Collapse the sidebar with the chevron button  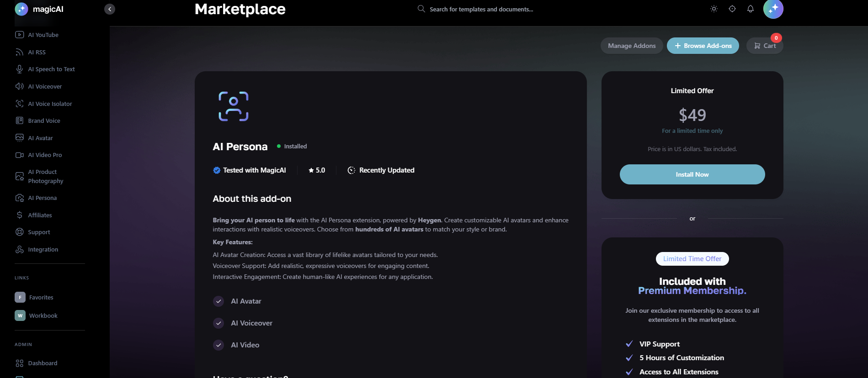click(x=110, y=9)
